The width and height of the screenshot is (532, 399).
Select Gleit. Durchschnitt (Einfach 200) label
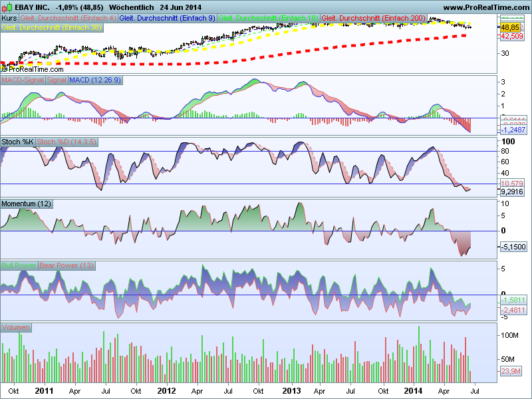click(x=373, y=19)
